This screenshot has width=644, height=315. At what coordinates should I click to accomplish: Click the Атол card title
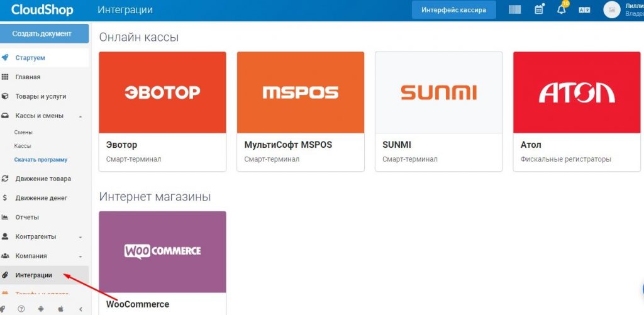pos(531,145)
